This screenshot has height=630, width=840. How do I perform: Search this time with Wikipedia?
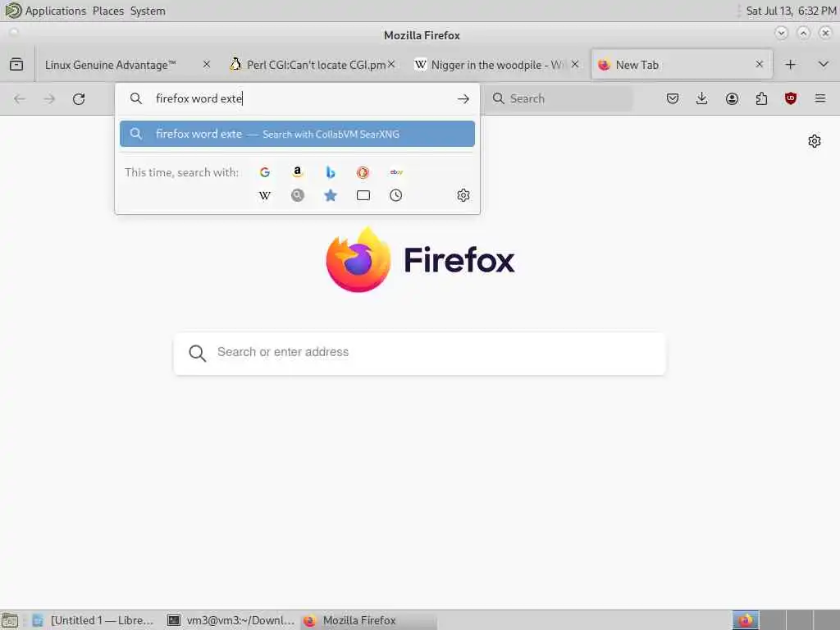265,195
